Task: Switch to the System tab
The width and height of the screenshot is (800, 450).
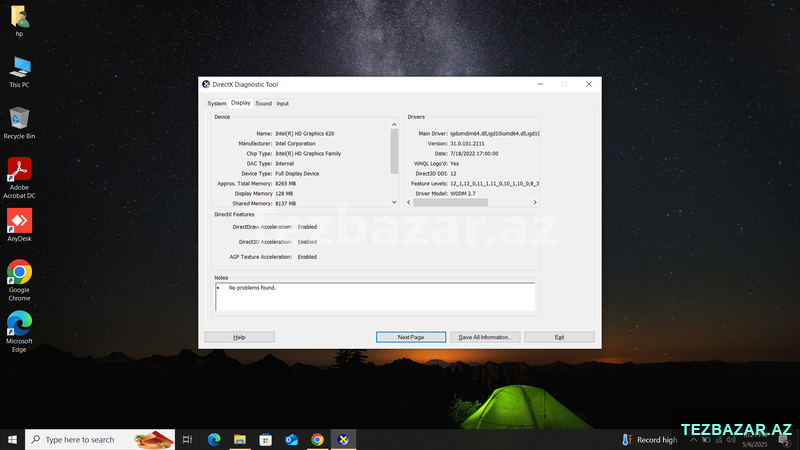Action: click(216, 104)
